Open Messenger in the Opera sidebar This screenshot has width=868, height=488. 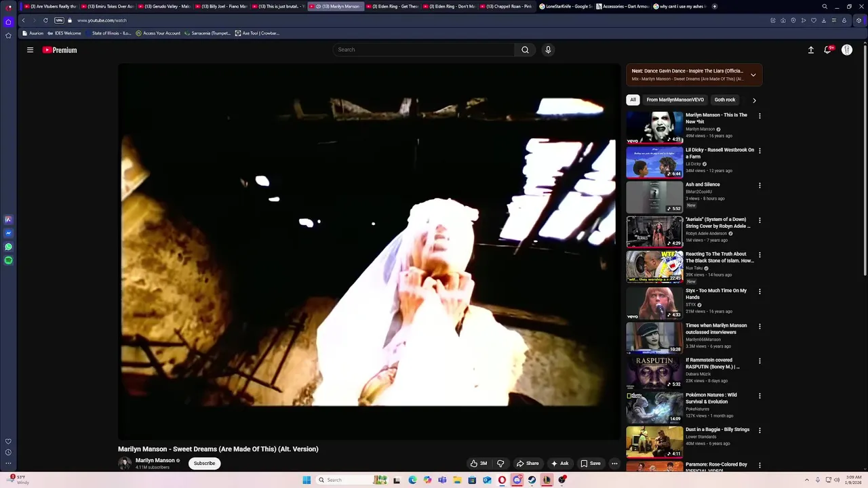click(8, 233)
